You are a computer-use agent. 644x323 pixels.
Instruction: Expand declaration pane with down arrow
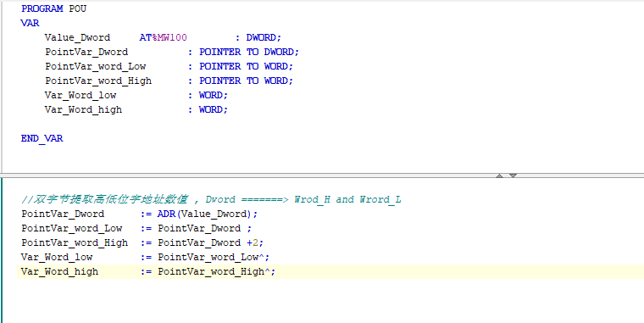pos(513,175)
